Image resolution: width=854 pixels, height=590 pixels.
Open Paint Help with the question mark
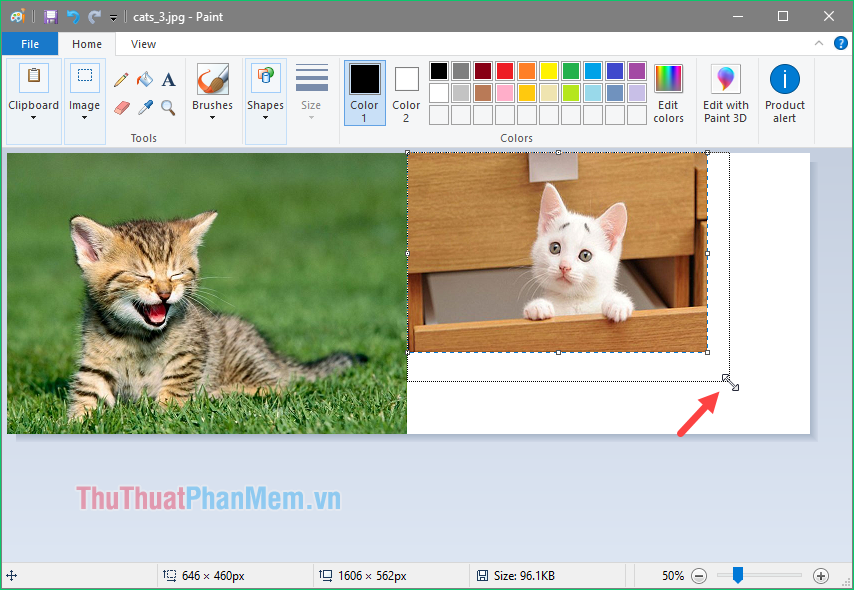coord(841,43)
